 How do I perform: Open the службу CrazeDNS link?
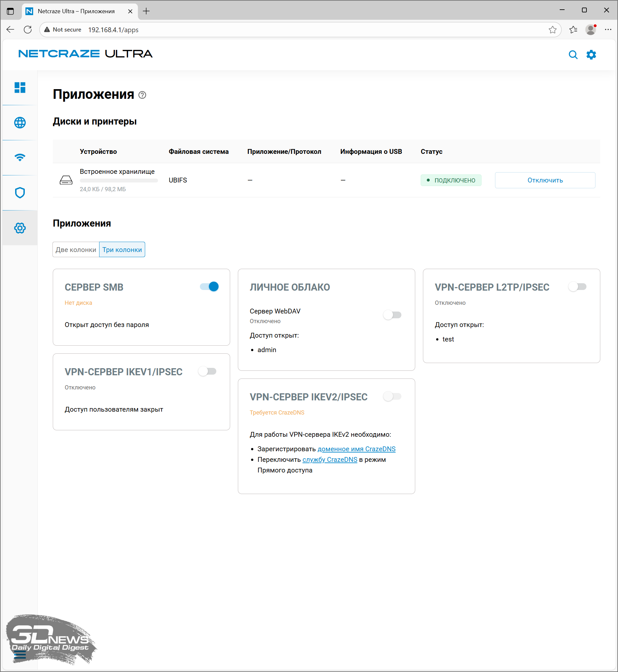(x=329, y=459)
